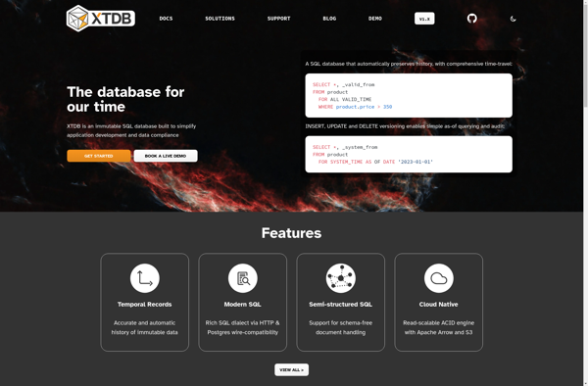Click 'The database for our time' headline
This screenshot has height=386, width=588.
[x=125, y=99]
